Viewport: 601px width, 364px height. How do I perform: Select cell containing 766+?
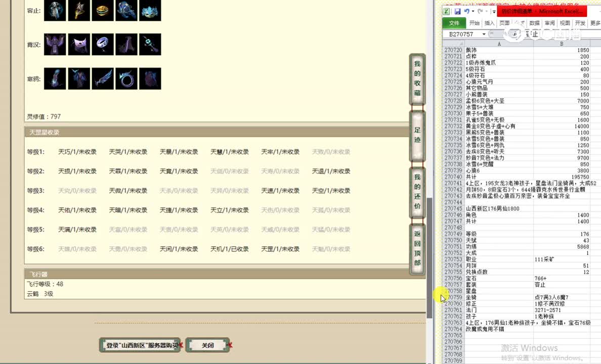pos(562,279)
